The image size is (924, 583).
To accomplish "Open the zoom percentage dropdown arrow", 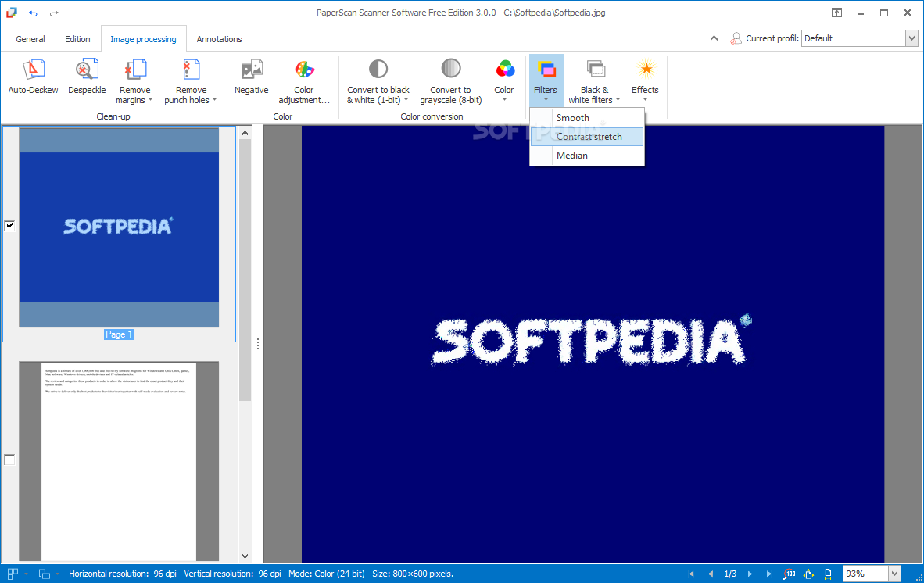I will [894, 574].
